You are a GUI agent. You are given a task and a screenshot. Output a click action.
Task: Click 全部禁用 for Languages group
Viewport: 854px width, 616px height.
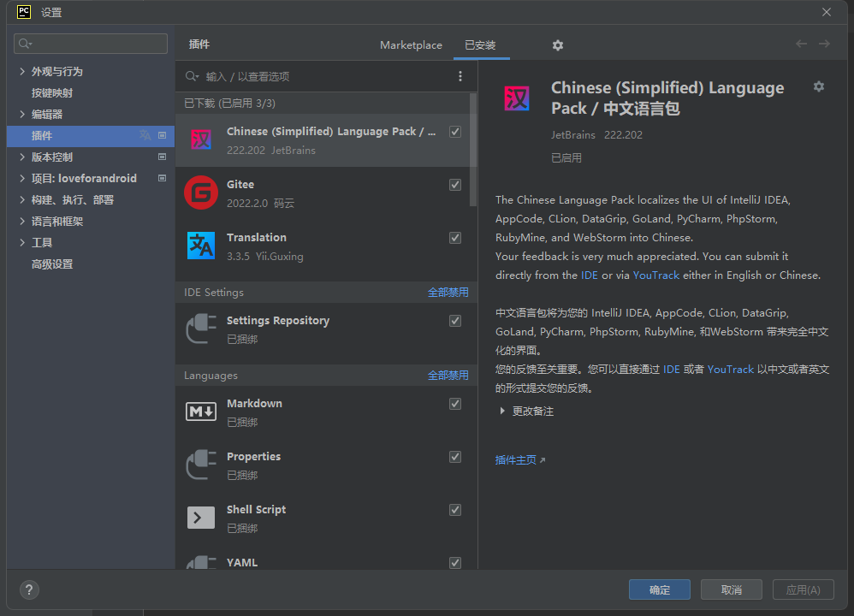(x=448, y=376)
